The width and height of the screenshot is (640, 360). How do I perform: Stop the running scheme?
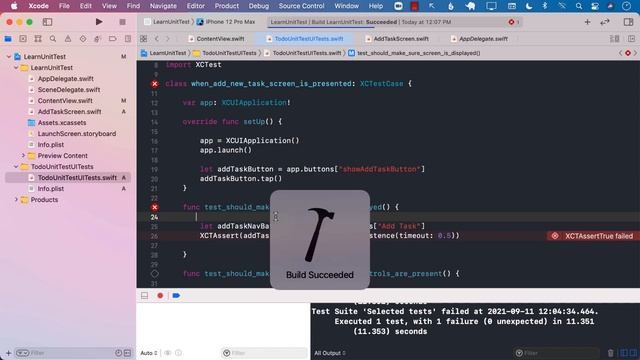point(122,22)
